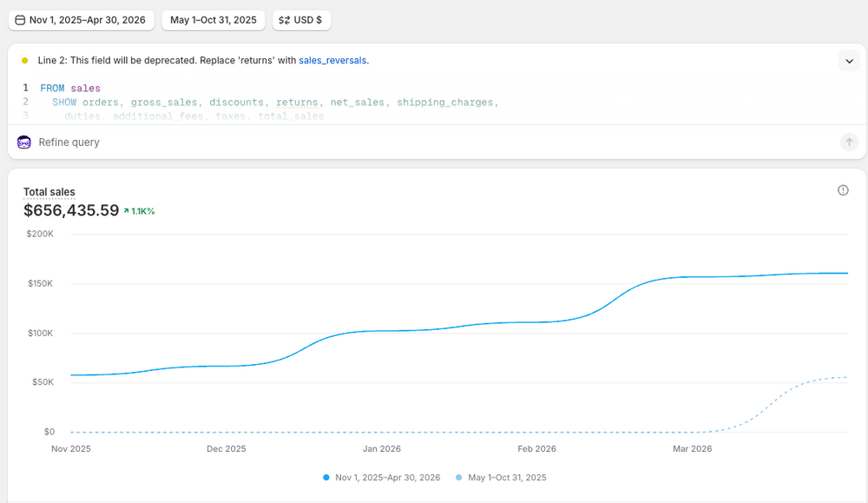Click 'gross_sales' in the SHOW line
Viewport: 868px width, 503px height.
click(x=164, y=103)
